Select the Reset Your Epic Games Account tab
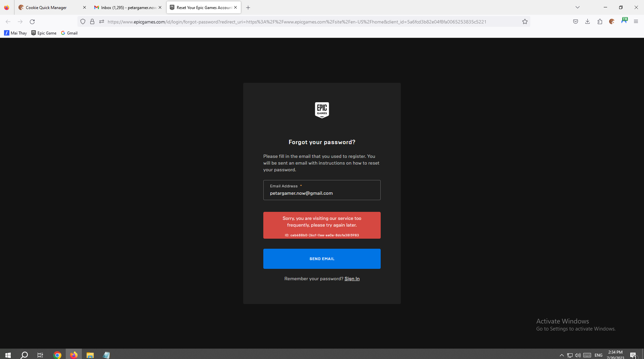644x359 pixels. click(204, 7)
